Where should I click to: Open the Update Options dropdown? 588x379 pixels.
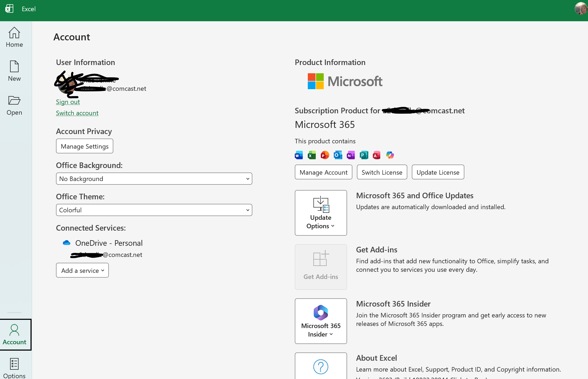tap(321, 213)
